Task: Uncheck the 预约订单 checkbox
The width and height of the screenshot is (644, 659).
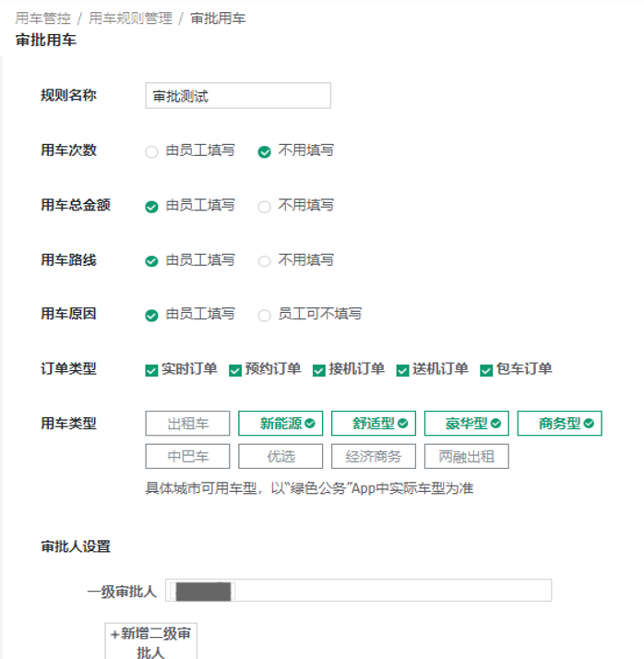Action: click(235, 370)
